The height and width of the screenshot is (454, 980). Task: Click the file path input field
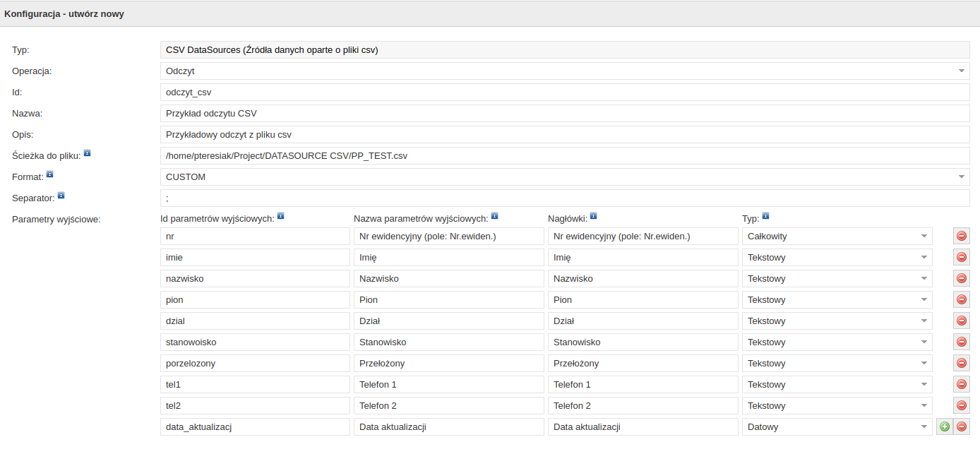point(565,156)
